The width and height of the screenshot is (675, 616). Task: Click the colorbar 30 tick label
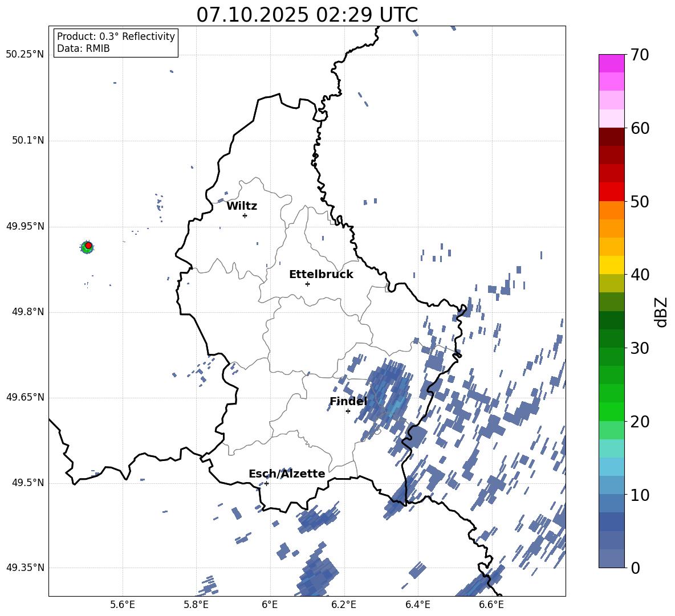click(640, 348)
